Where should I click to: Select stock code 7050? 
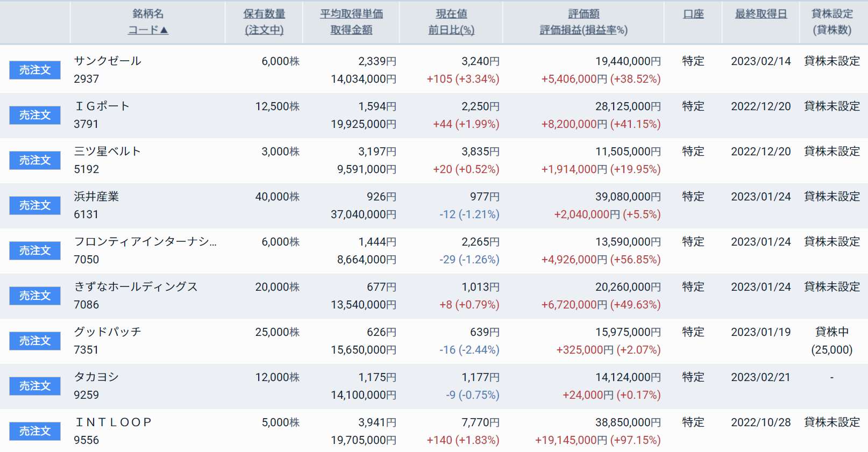pyautogui.click(x=87, y=260)
